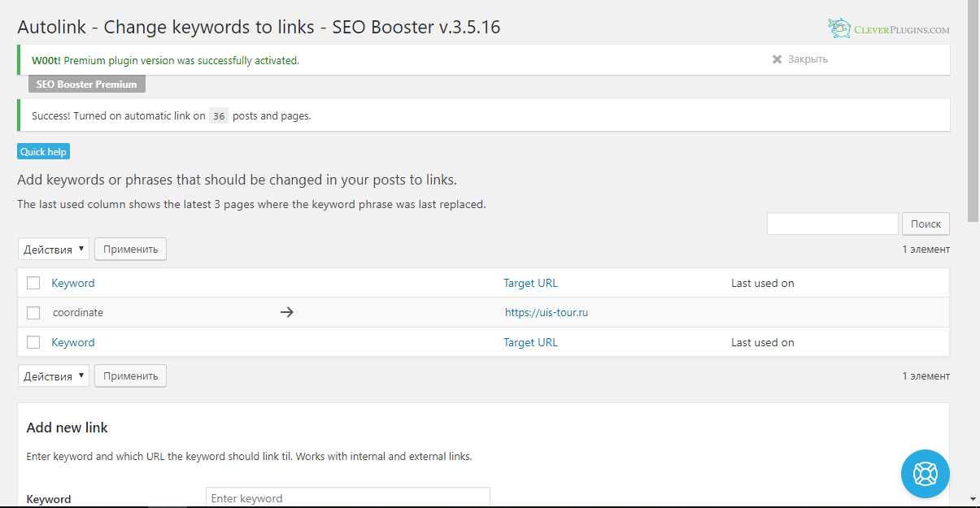Tick the select-all checkbox in table header

tap(33, 283)
